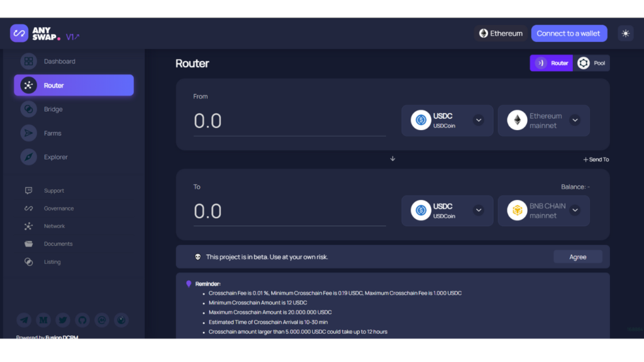The width and height of the screenshot is (644, 362).
Task: Open the Medium social link icon
Action: pyautogui.click(x=43, y=320)
